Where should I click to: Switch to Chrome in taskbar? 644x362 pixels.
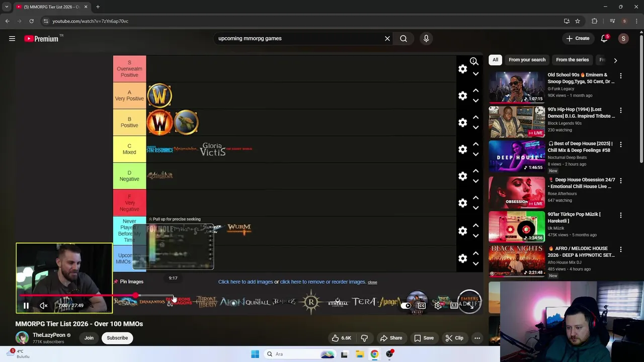coord(374,354)
